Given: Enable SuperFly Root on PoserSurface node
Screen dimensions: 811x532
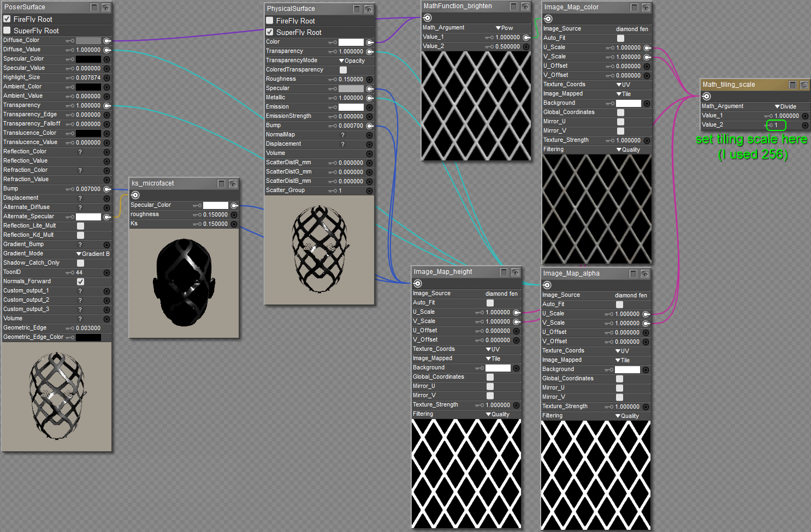Looking at the screenshot, I should [7, 31].
